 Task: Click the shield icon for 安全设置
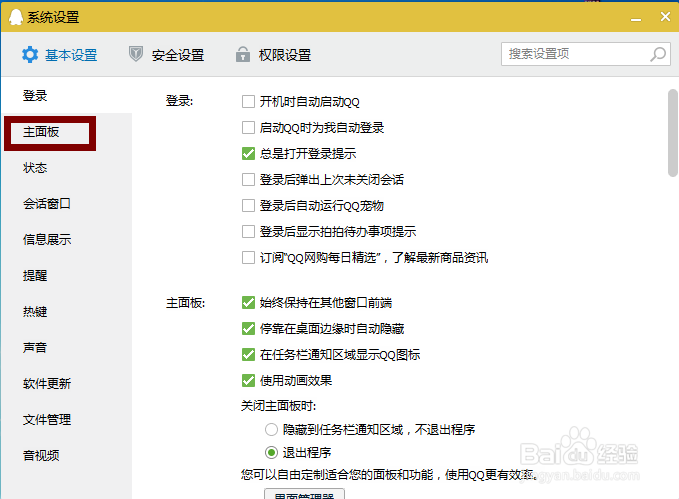(136, 54)
